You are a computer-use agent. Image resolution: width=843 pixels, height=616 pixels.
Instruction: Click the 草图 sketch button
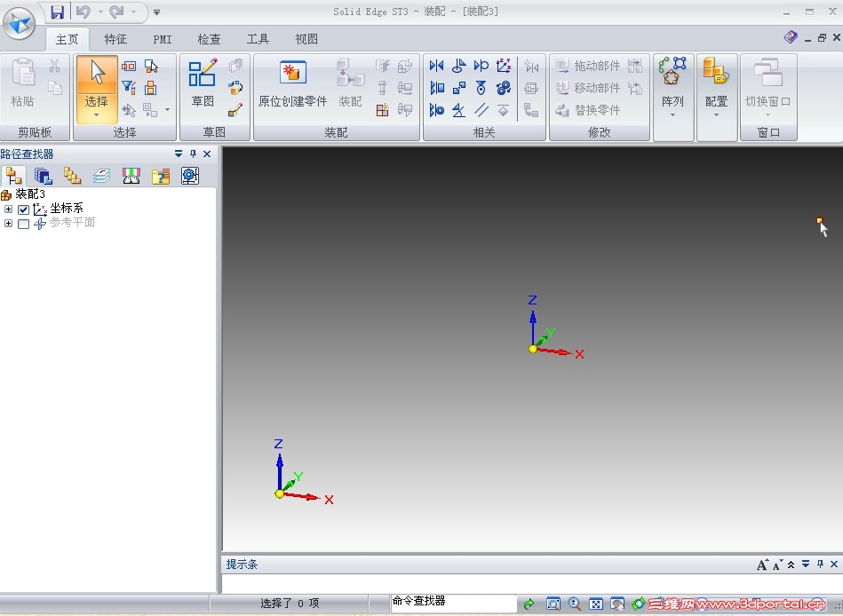point(203,83)
